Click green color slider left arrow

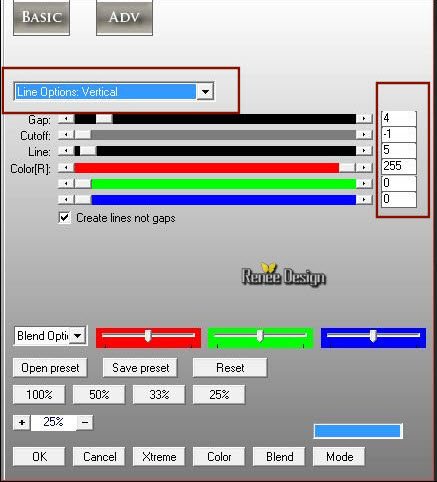pos(66,184)
